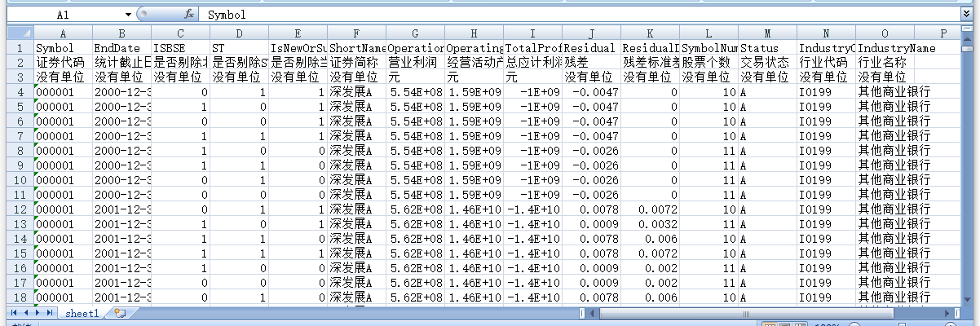Select row 8 header
Viewport: 980px width, 326px height.
[20, 150]
